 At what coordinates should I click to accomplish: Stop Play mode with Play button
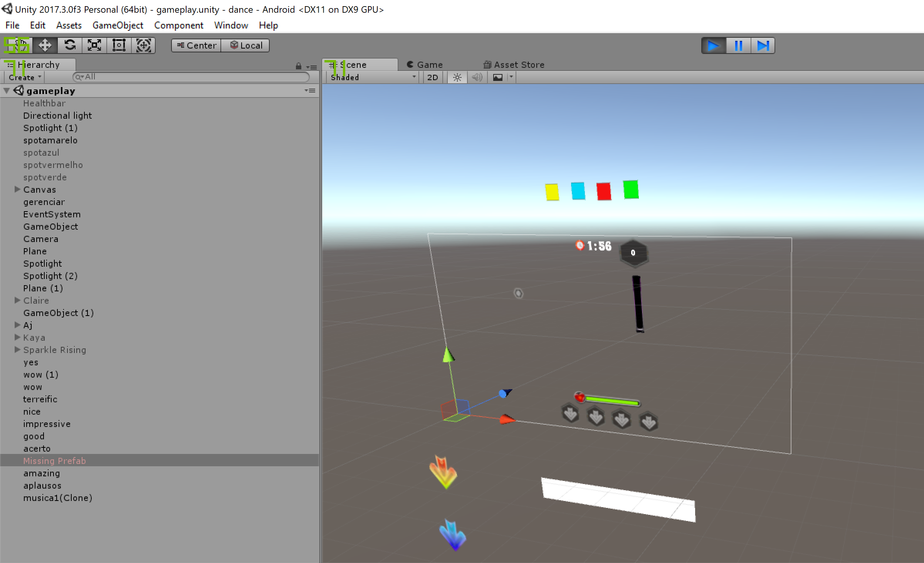click(714, 45)
